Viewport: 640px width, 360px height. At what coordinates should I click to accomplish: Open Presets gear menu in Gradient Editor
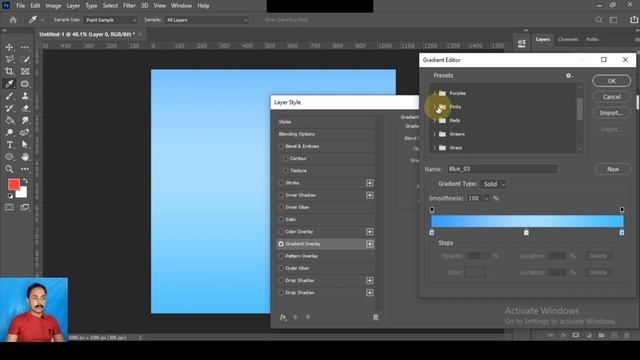pyautogui.click(x=569, y=76)
